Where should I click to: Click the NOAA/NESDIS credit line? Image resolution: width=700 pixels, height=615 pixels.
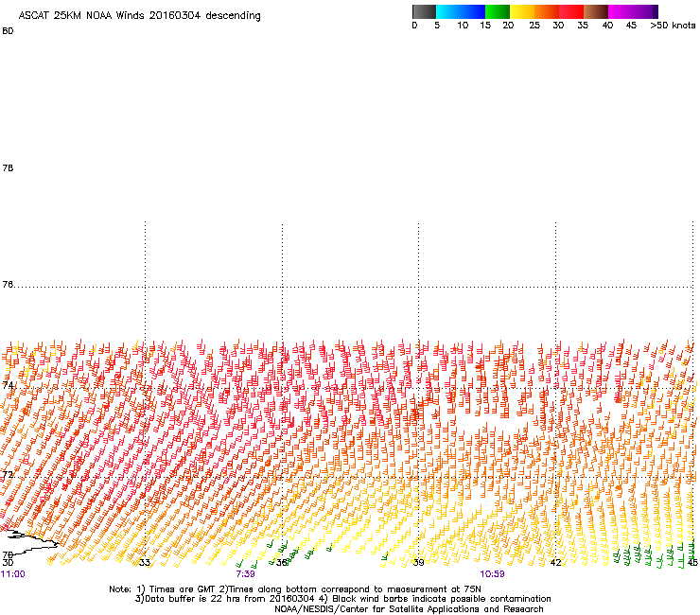[409, 608]
